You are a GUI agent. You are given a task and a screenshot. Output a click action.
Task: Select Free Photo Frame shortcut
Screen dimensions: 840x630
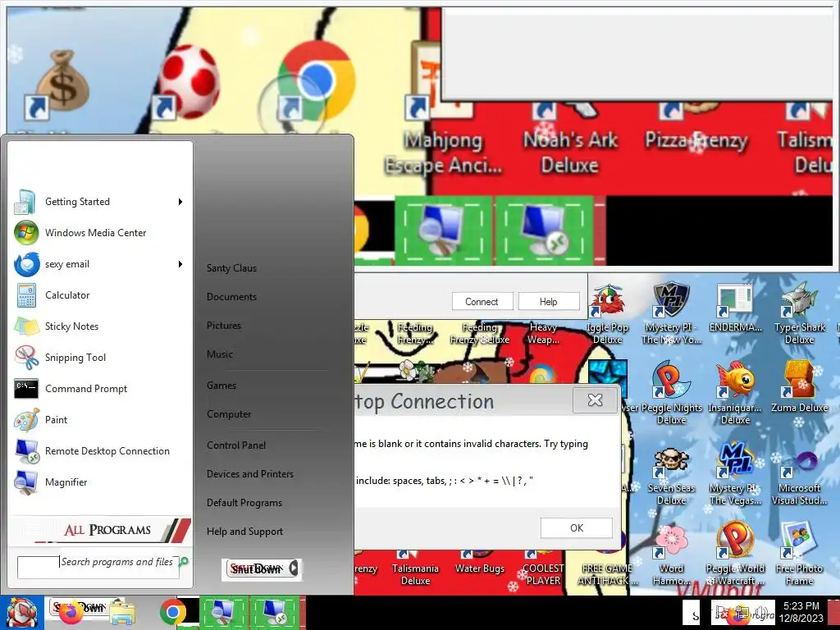tap(799, 554)
